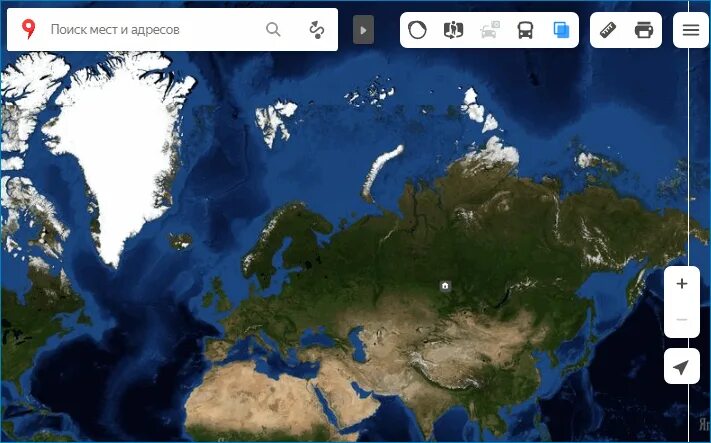The width and height of the screenshot is (711, 443).
Task: Open the map layers selector icon
Action: pos(561,30)
